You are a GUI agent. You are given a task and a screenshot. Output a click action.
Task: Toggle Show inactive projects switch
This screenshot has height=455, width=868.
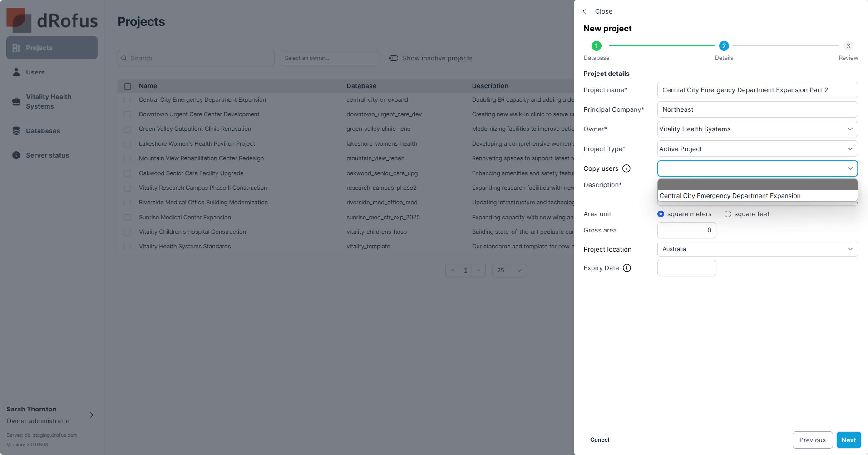394,58
